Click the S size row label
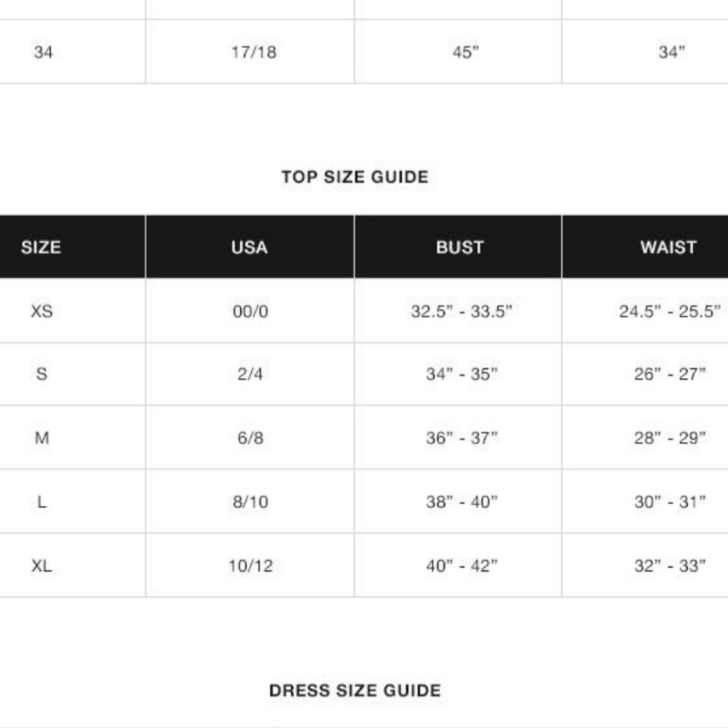This screenshot has height=728, width=728. click(x=41, y=373)
